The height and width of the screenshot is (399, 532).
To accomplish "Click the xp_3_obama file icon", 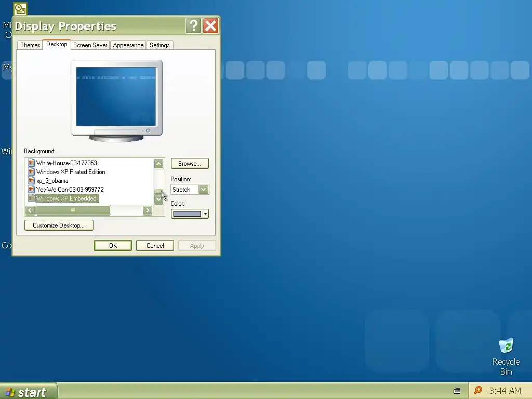I will tap(31, 180).
